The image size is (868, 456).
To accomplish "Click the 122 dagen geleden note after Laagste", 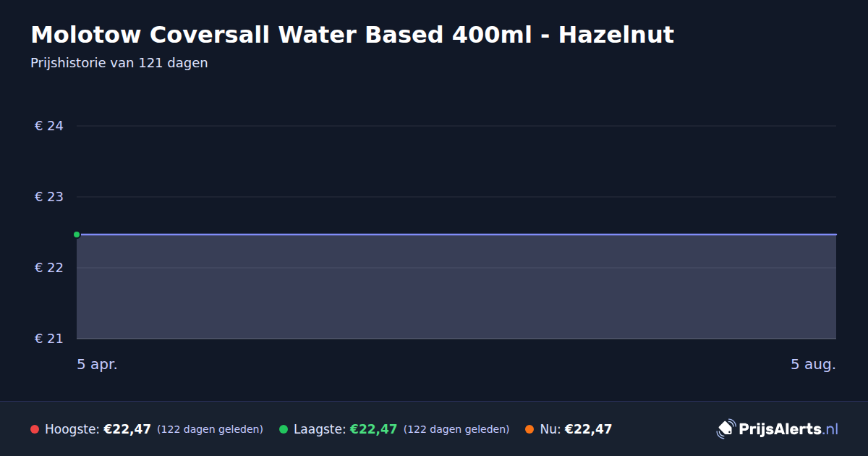I will [456, 430].
